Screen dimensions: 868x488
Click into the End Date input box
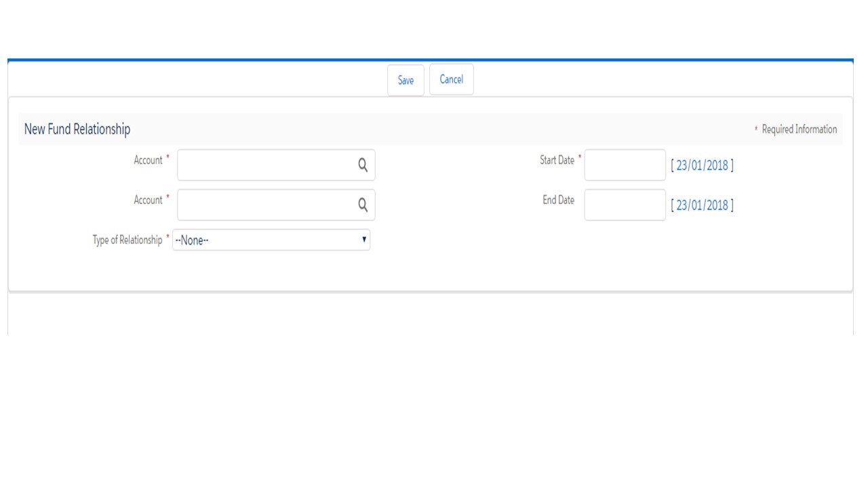pyautogui.click(x=625, y=205)
